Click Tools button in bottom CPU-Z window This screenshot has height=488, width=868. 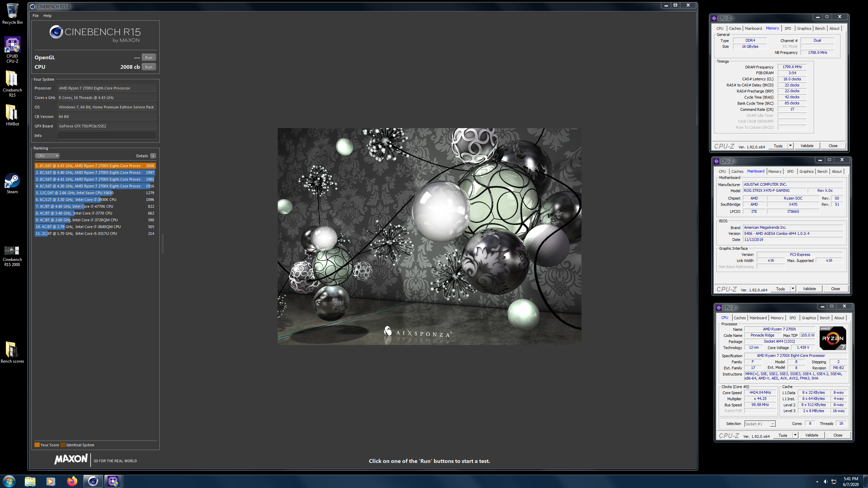783,435
